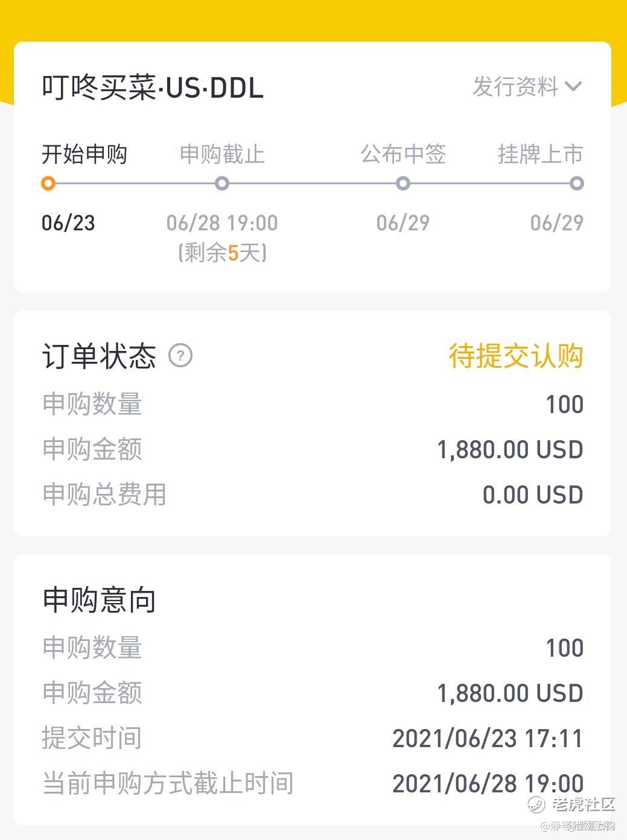627x840 pixels.
Task: Tap the 剩余5天 countdown text
Action: click(222, 252)
